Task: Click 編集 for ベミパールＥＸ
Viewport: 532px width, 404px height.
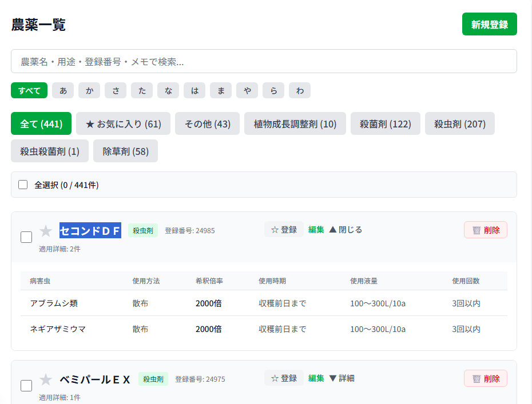Action: pos(316,378)
